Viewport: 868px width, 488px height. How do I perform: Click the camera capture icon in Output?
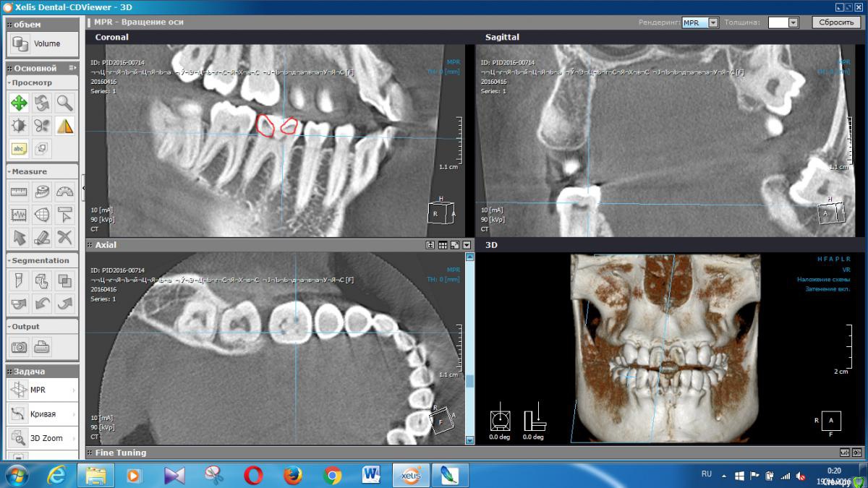(19, 347)
